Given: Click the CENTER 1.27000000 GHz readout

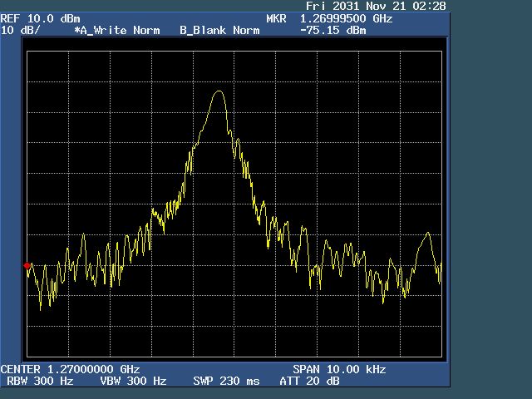Looking at the screenshot, I should click(x=70, y=369).
